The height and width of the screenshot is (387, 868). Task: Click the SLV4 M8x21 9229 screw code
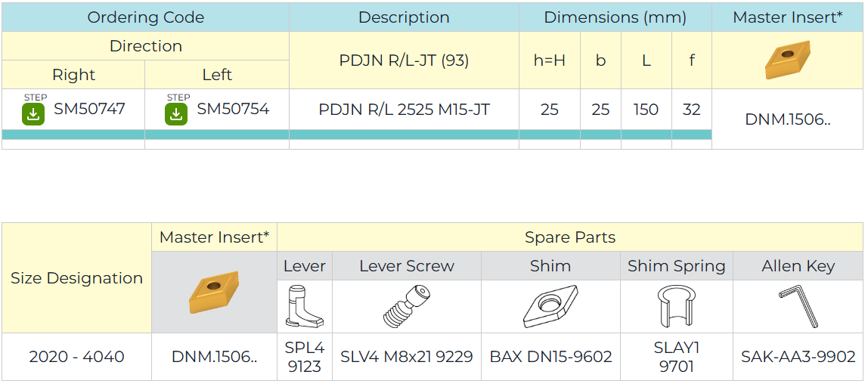click(406, 357)
